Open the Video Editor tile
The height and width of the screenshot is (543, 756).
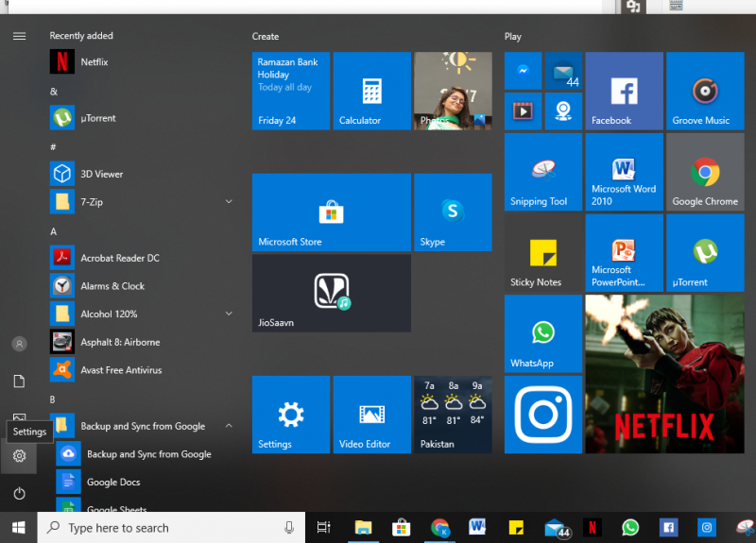(x=372, y=415)
